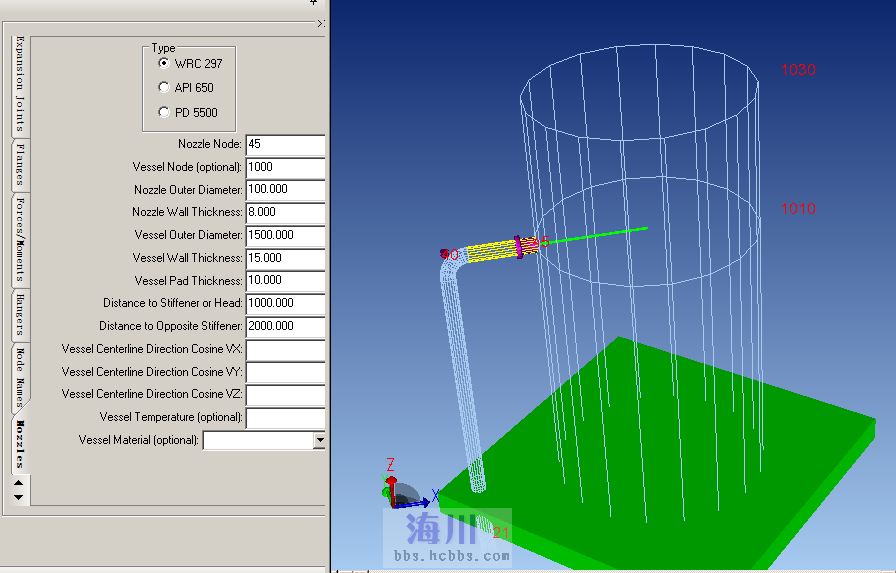Open the Flanges side tab
896x573 pixels.
[20, 165]
